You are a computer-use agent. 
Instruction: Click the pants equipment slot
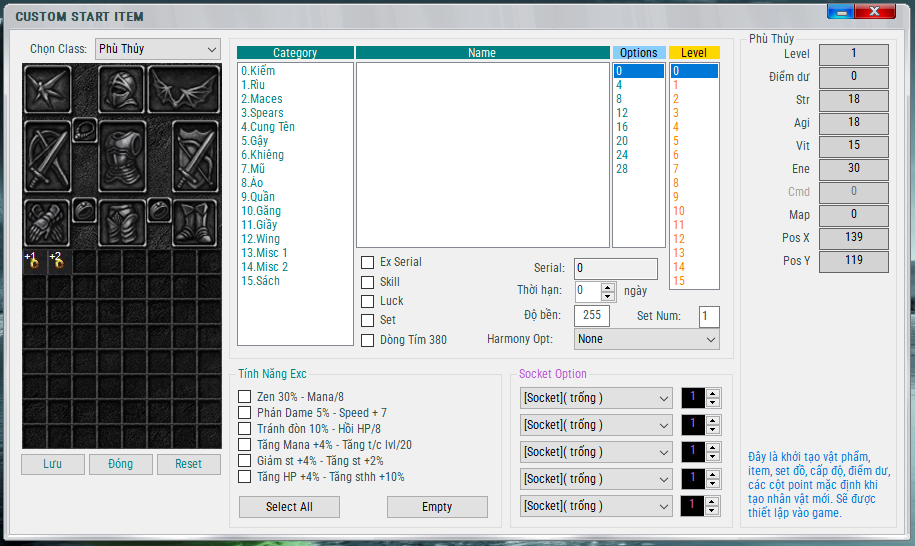(121, 222)
